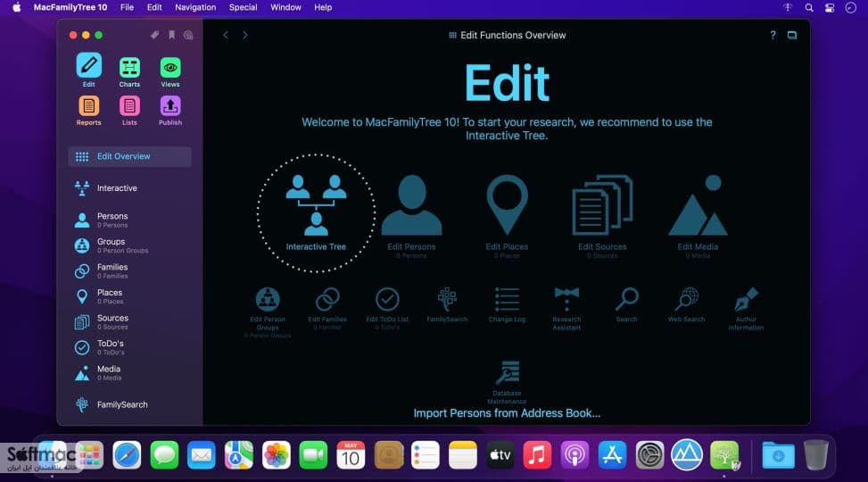Open Edit Families function
Viewport: 868px width, 482px height.
(327, 308)
